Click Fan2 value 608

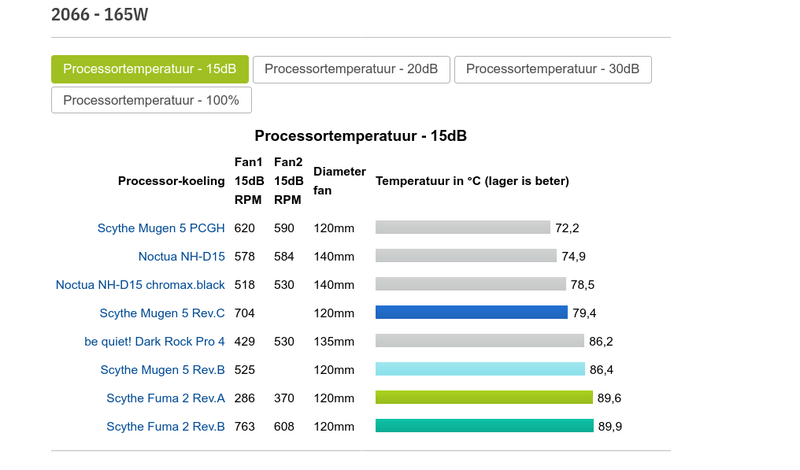pyautogui.click(x=284, y=426)
